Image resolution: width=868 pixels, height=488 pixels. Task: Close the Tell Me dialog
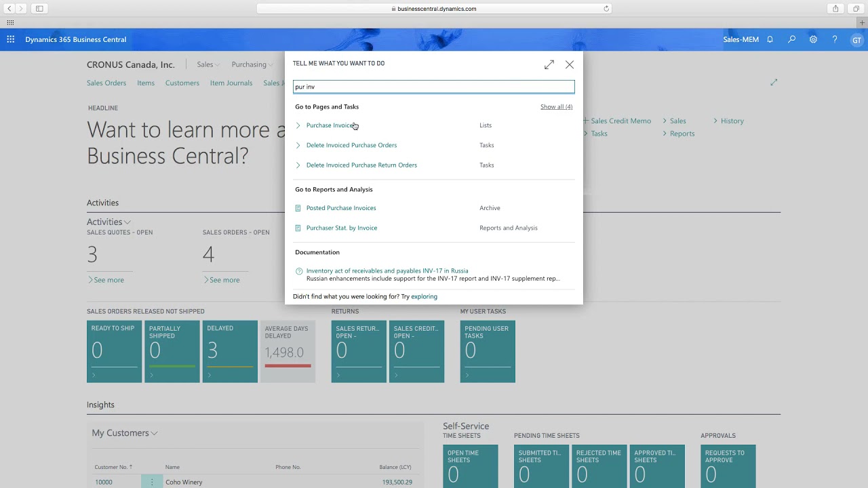point(570,64)
